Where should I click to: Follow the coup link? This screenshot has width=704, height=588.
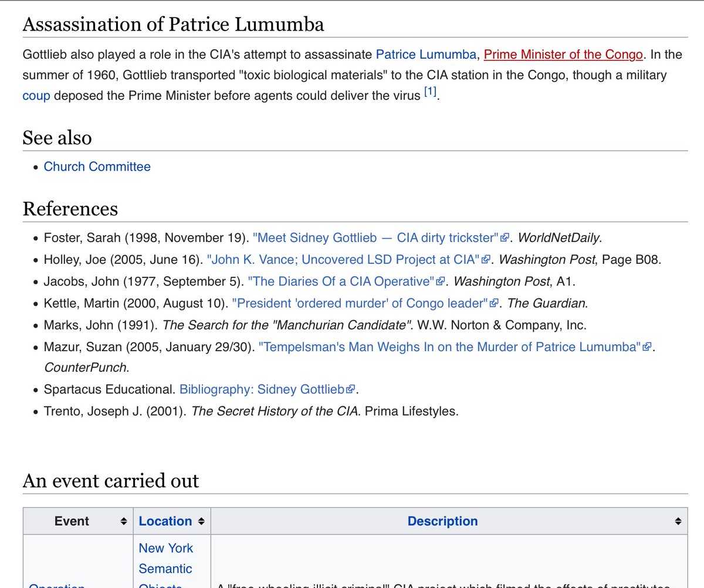point(36,96)
